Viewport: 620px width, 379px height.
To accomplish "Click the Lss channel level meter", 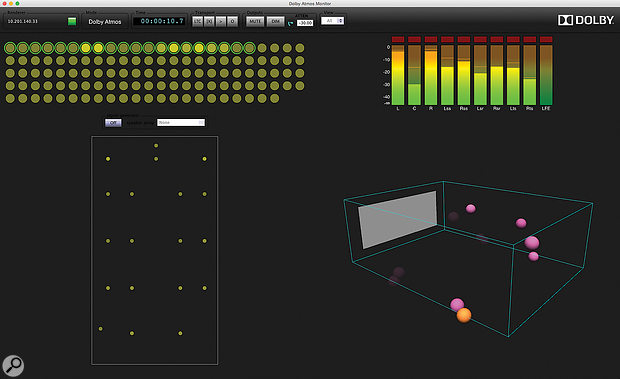I will (447, 75).
